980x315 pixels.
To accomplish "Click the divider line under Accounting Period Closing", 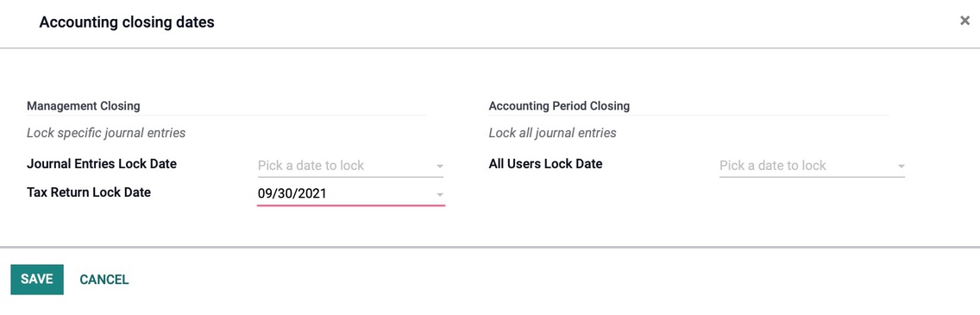I will (x=688, y=116).
